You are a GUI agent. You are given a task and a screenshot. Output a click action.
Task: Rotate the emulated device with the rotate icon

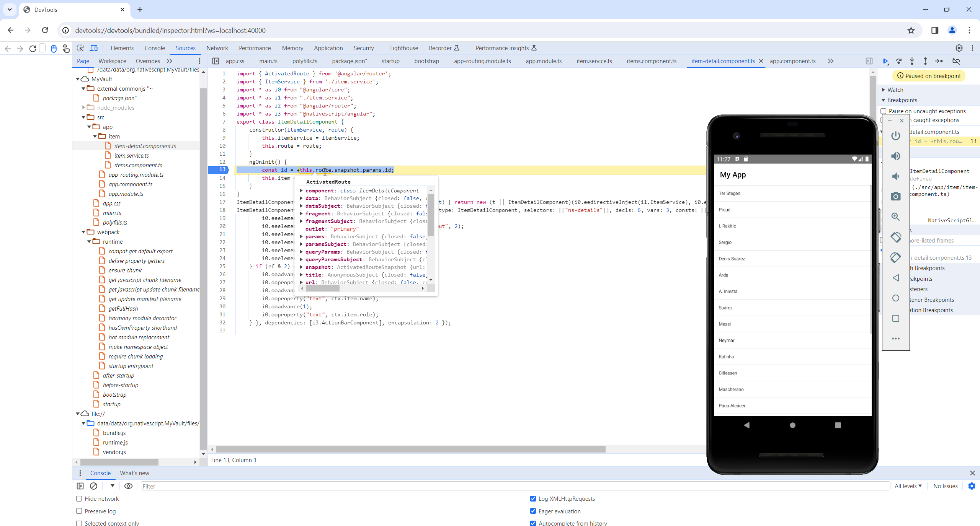coord(895,237)
